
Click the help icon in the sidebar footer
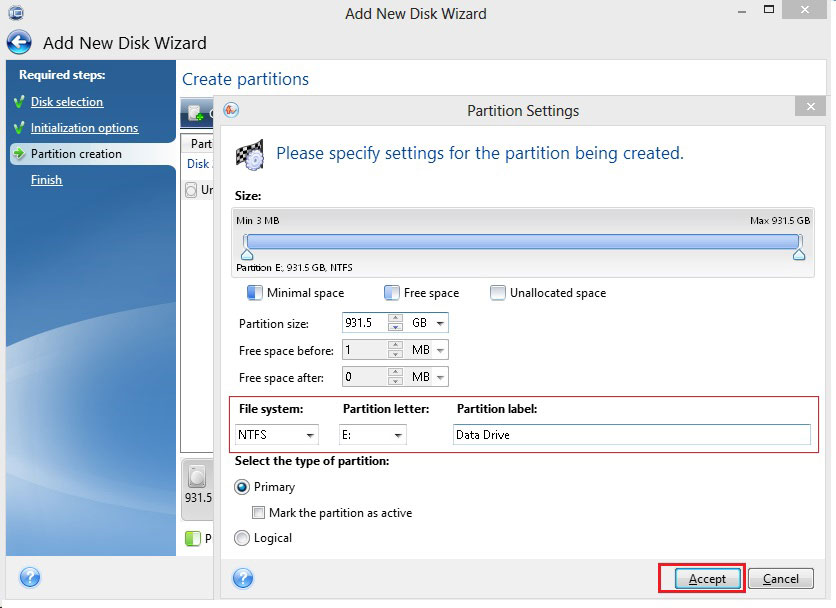coord(30,577)
